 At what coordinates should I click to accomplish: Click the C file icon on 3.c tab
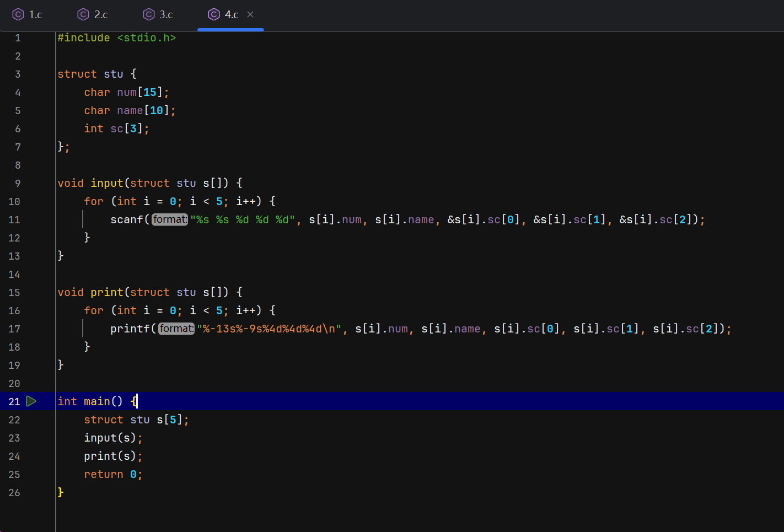(149, 14)
